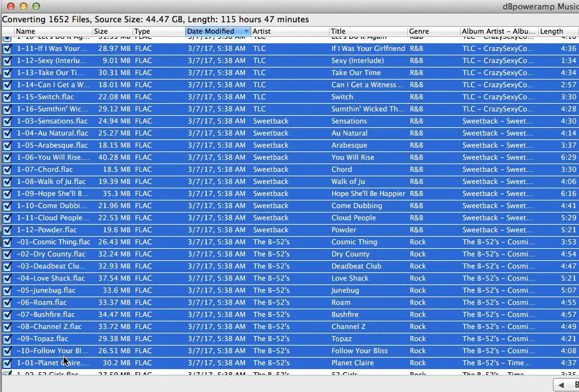Click the title 'If I Was Your Girlfriend'
The height and width of the screenshot is (392, 579).
[368, 49]
